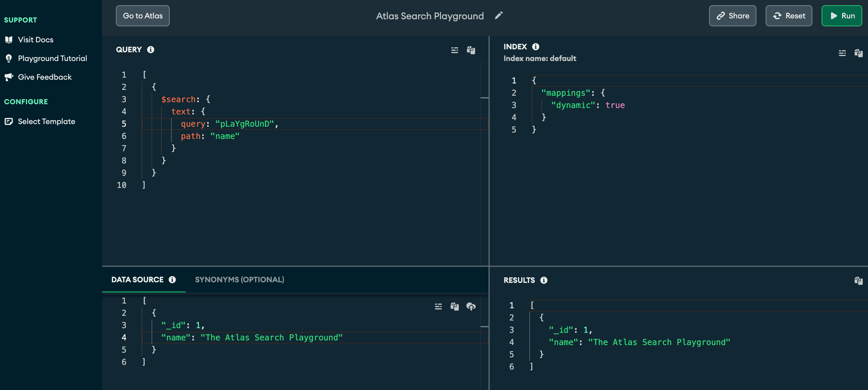
Task: Click Select Template in sidebar
Action: pyautogui.click(x=47, y=120)
